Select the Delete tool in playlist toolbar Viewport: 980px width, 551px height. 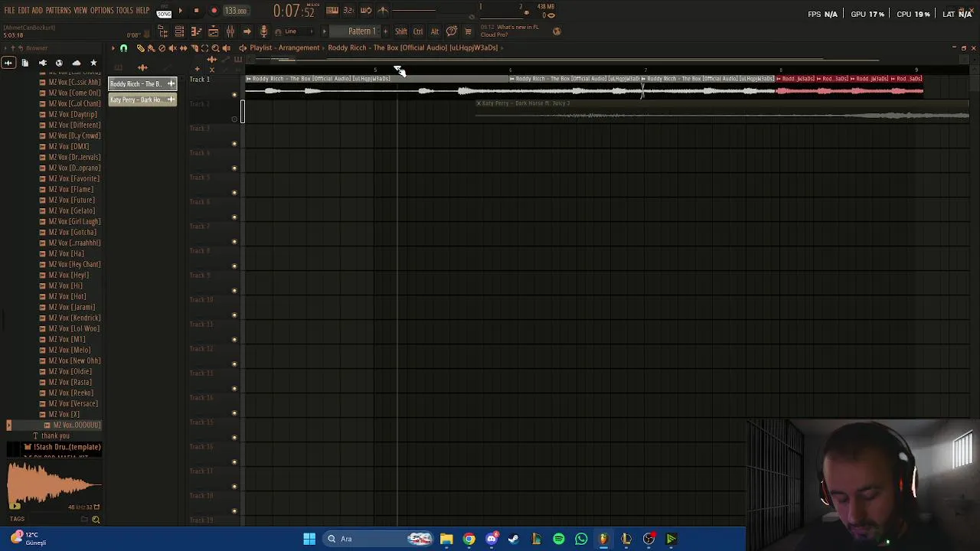162,48
